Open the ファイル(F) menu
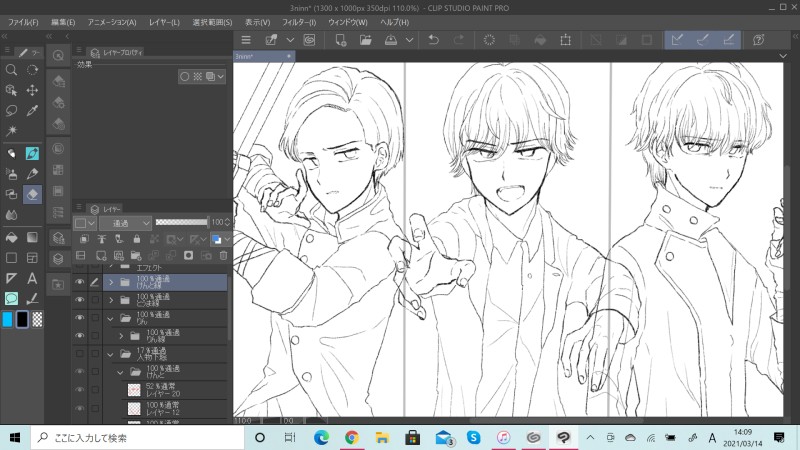This screenshot has width=800, height=450. (x=23, y=22)
